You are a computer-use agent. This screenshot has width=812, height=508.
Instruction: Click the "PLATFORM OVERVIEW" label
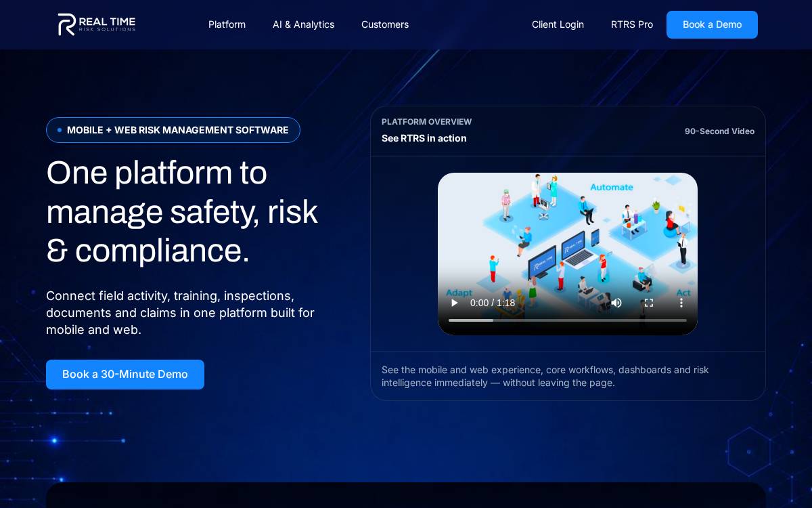(x=427, y=122)
